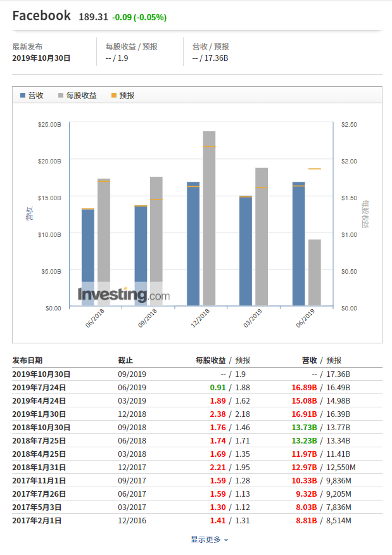Click the revenue value 13.73B
Viewport: 392px width, 555px height.
[304, 428]
